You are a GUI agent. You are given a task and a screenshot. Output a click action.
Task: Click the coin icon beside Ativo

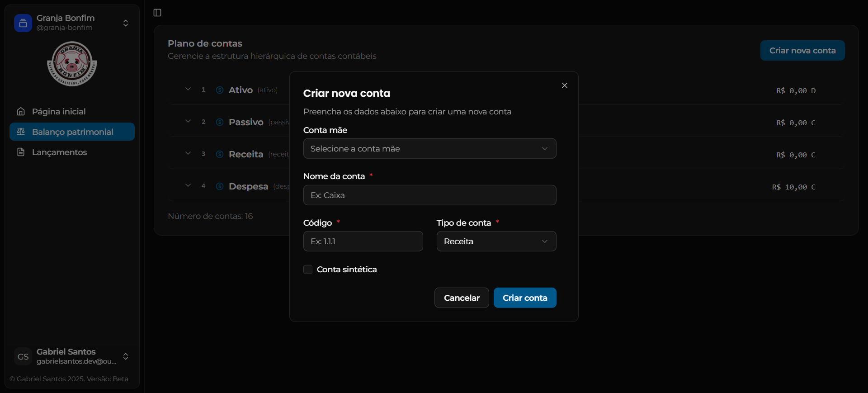coord(220,90)
